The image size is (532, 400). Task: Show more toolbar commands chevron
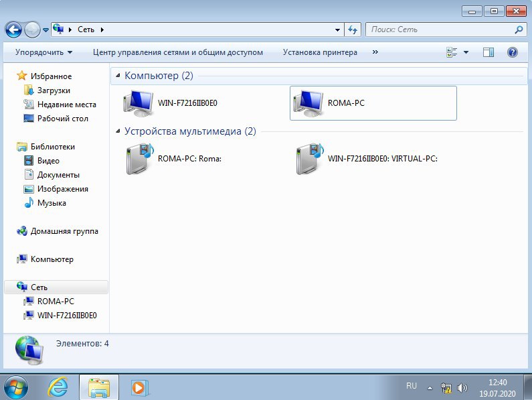pos(375,52)
